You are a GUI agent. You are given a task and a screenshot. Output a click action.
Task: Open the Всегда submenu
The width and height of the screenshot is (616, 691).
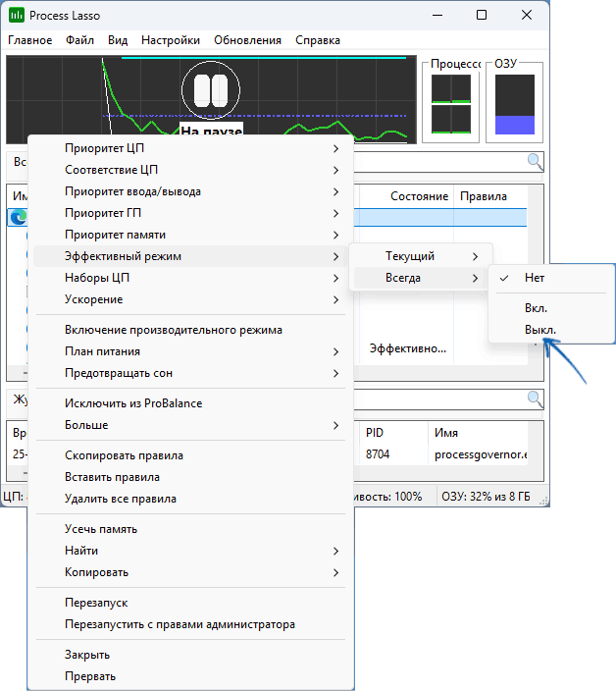point(420,278)
